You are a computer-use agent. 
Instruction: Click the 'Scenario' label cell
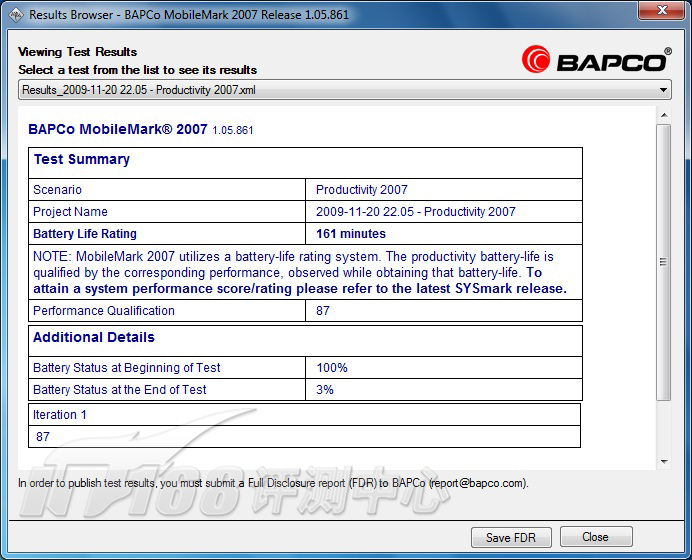(167, 190)
